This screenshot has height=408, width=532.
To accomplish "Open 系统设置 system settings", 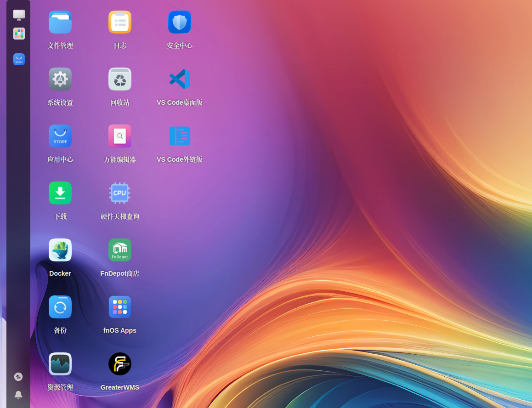I will (60, 79).
